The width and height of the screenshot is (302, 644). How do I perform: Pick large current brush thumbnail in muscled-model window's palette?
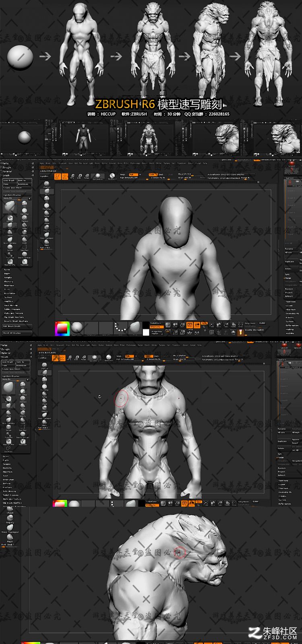tap(9, 388)
